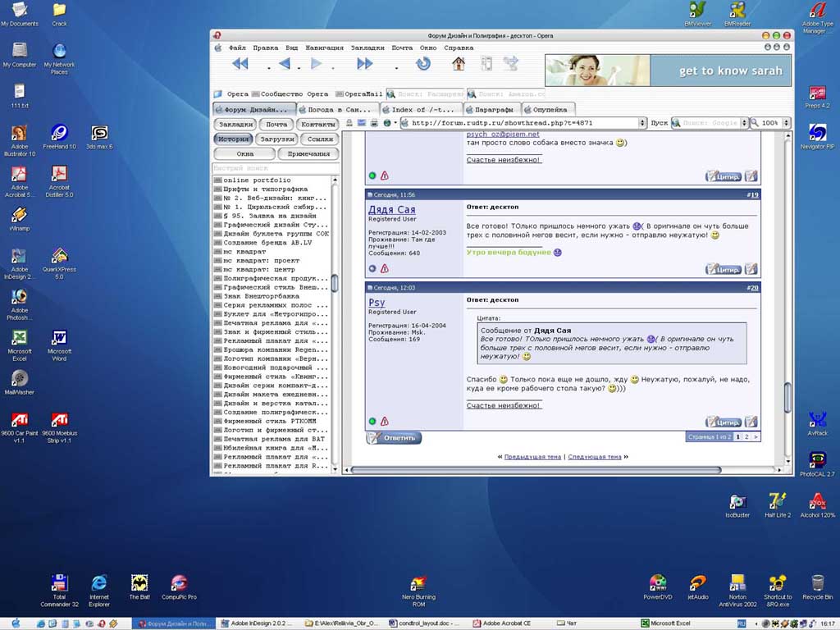
Task: Click the get to know sarah banner
Action: point(668,71)
